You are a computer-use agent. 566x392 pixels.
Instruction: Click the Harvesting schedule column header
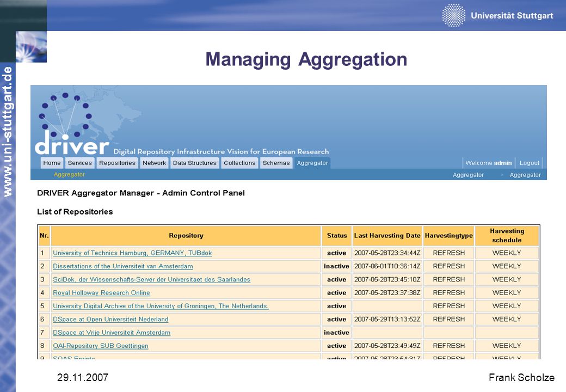pyautogui.click(x=507, y=236)
